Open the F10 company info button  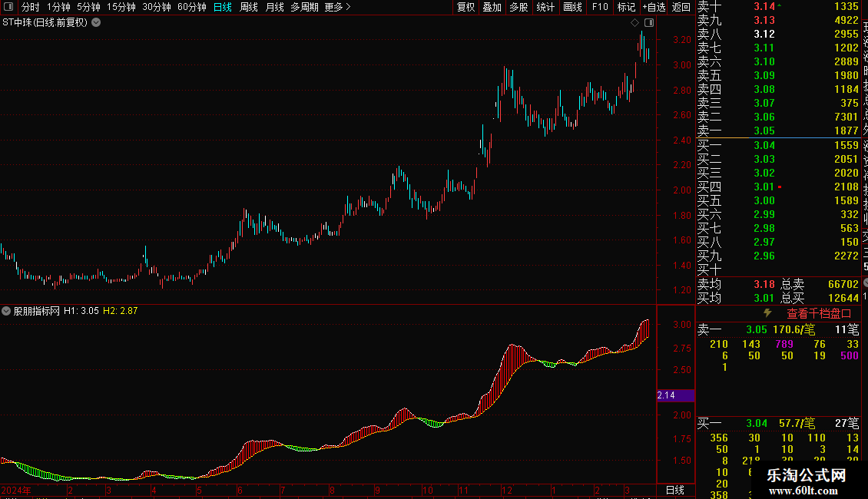coord(599,7)
